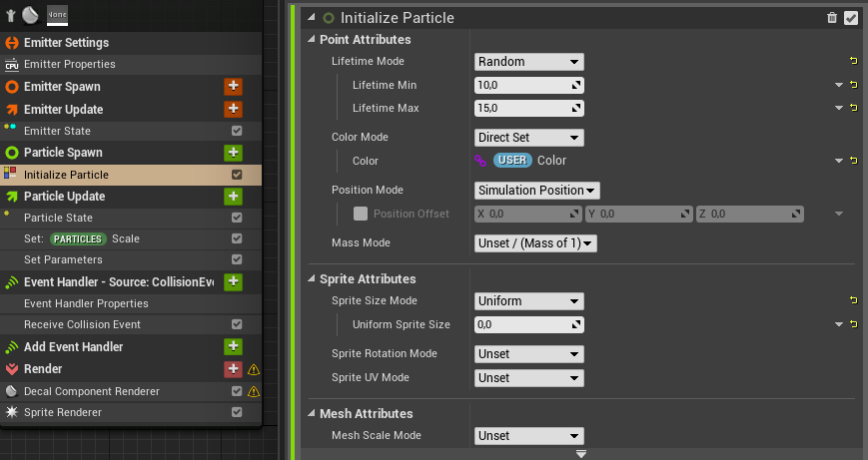The image size is (868, 460).
Task: Toggle the Sprite Renderer checkbox
Action: 237,412
